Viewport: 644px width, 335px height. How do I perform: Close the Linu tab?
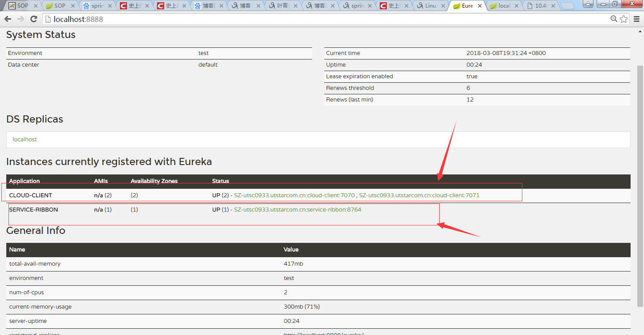point(443,6)
